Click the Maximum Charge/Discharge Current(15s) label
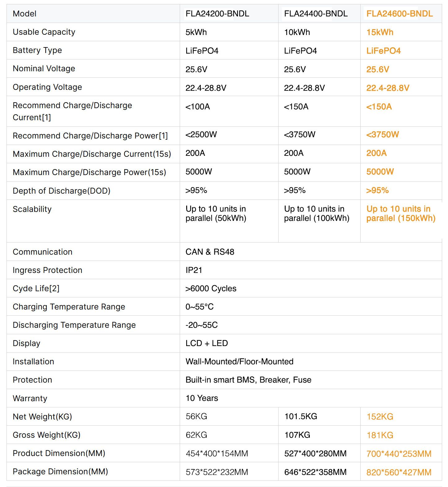Screen dimensions: 448x487 click(92, 154)
